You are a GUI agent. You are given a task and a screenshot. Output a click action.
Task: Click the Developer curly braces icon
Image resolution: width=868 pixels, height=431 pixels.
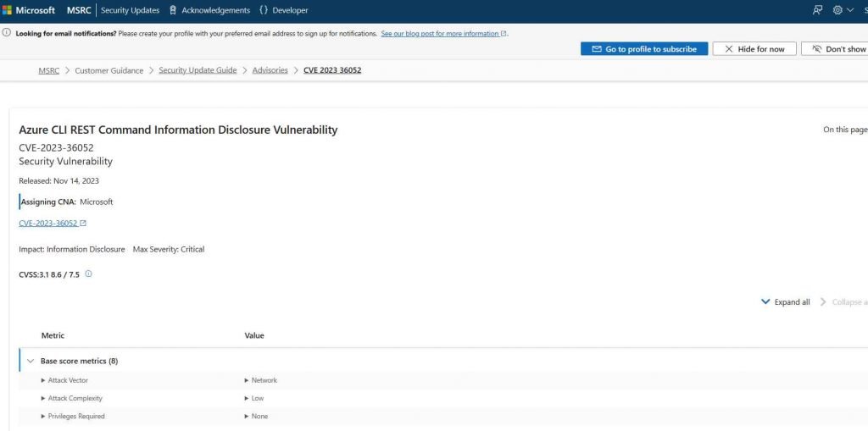(x=264, y=10)
